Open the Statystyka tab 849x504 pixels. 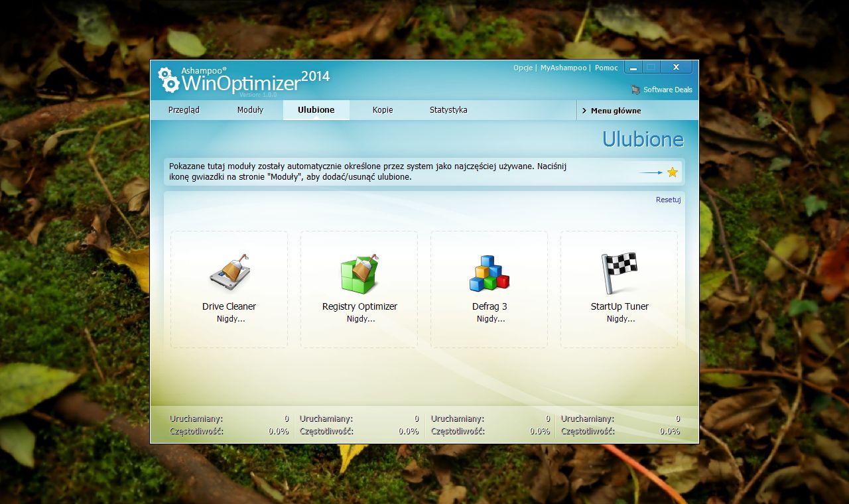point(448,110)
